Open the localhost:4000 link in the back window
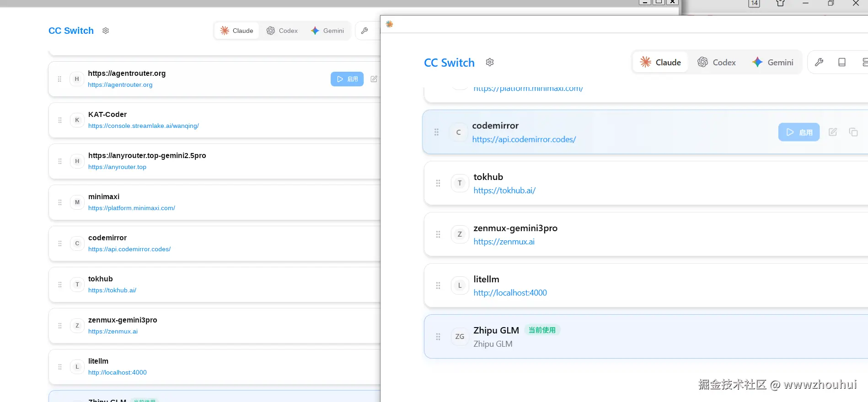Image resolution: width=868 pixels, height=402 pixels. pos(118,372)
